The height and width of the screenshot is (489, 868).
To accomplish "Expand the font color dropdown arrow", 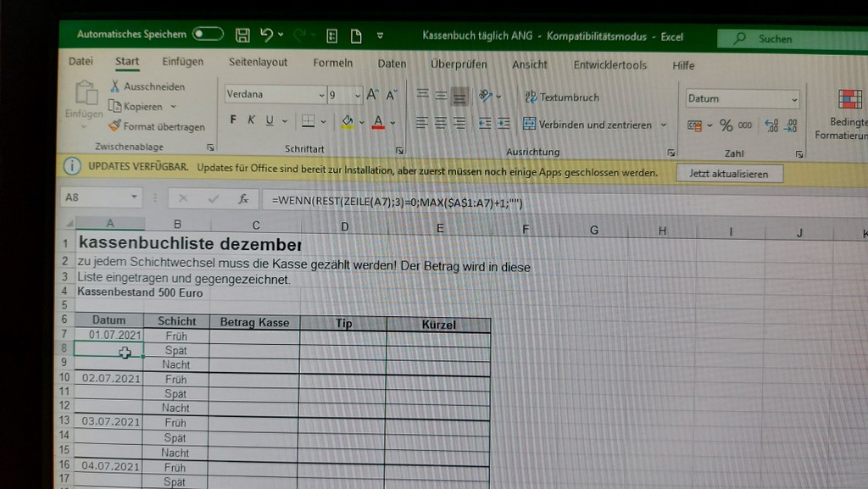I will pos(393,123).
